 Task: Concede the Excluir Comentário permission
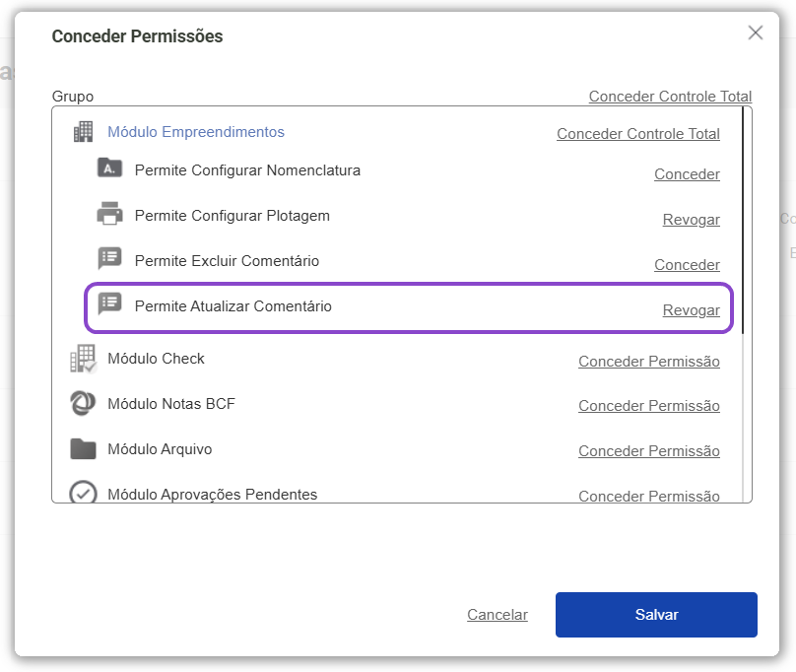point(687,265)
